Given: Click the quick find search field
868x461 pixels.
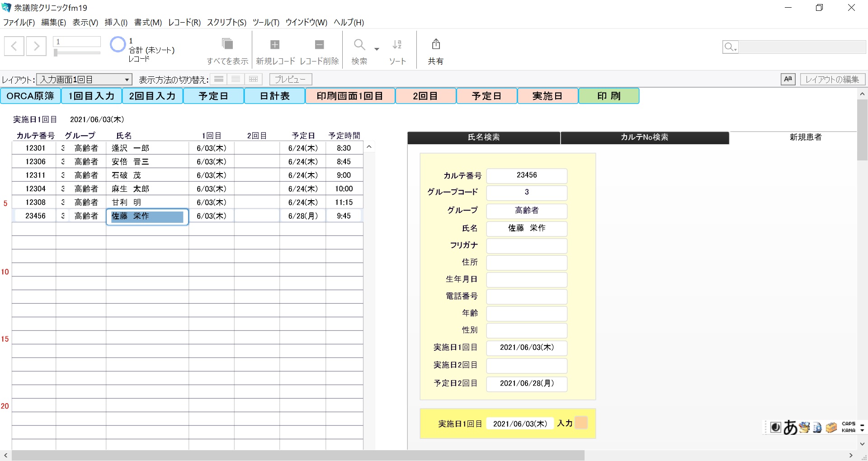Looking at the screenshot, I should pos(802,47).
